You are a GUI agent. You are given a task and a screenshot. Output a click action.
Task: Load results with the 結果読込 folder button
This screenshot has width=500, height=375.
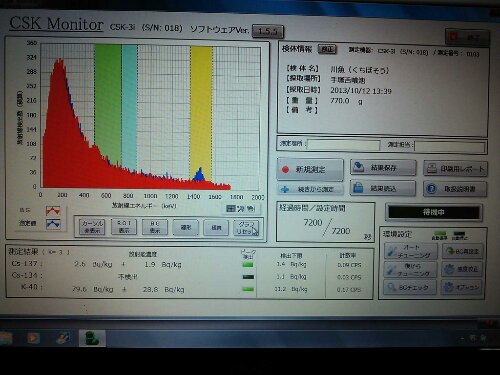(383, 188)
